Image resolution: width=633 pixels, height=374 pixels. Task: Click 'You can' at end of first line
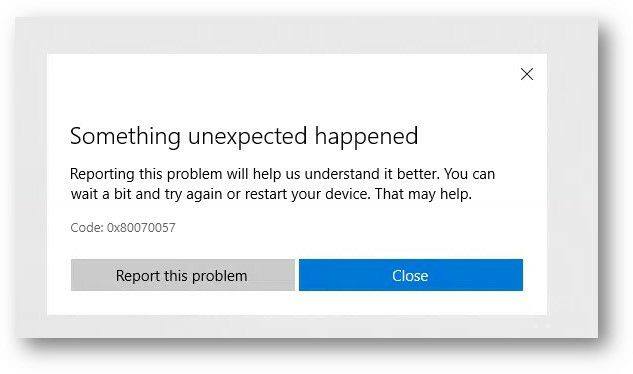coord(470,174)
